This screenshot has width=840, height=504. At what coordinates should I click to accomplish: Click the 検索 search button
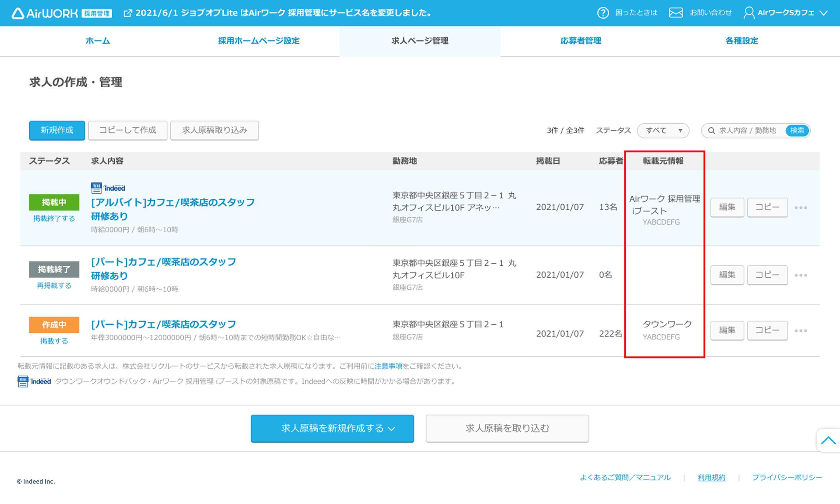tap(797, 131)
